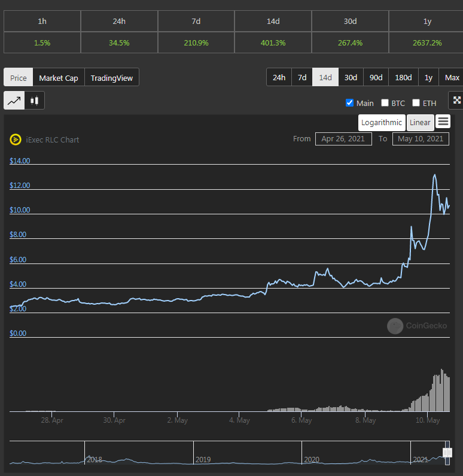The height and width of the screenshot is (476, 463).
Task: Click the 24h change value 34.5%
Action: (x=119, y=43)
